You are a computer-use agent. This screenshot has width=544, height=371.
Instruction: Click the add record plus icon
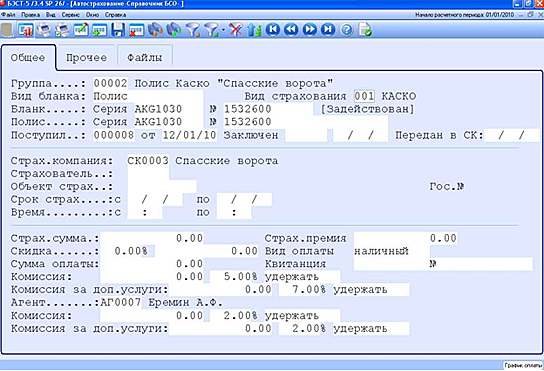[99, 30]
